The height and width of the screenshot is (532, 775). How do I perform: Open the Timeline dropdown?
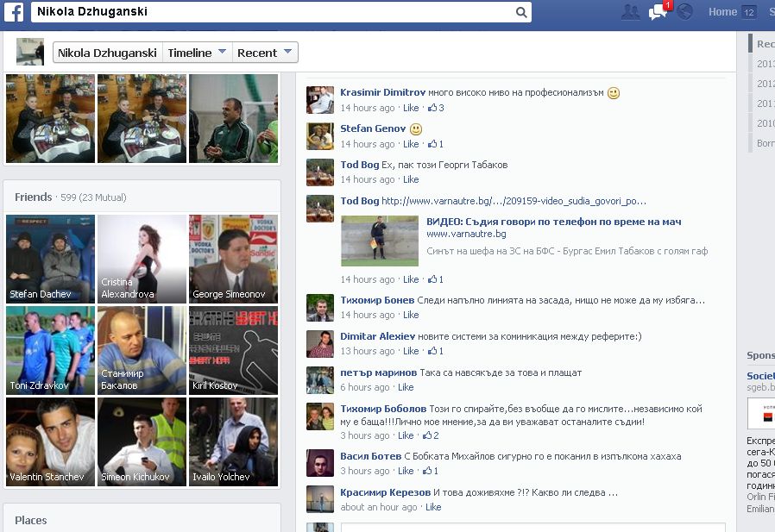[198, 53]
